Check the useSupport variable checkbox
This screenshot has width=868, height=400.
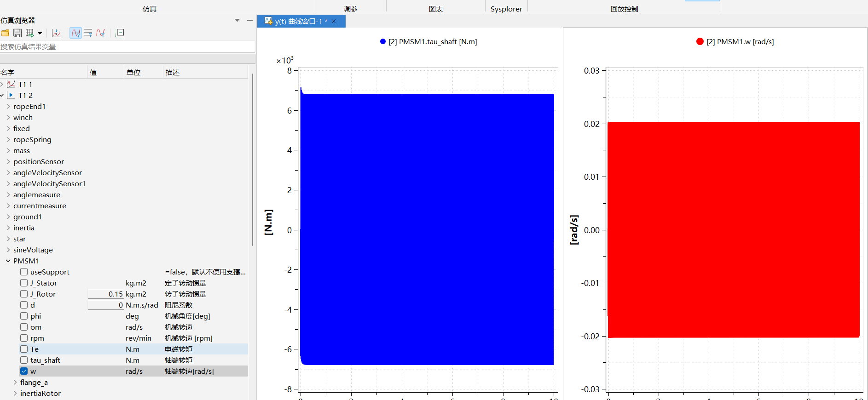24,272
